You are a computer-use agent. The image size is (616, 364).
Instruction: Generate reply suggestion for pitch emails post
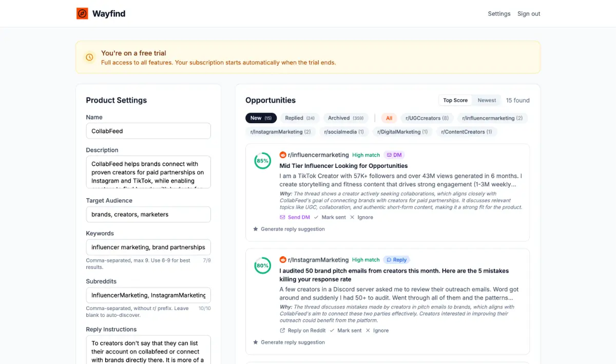pyautogui.click(x=289, y=342)
